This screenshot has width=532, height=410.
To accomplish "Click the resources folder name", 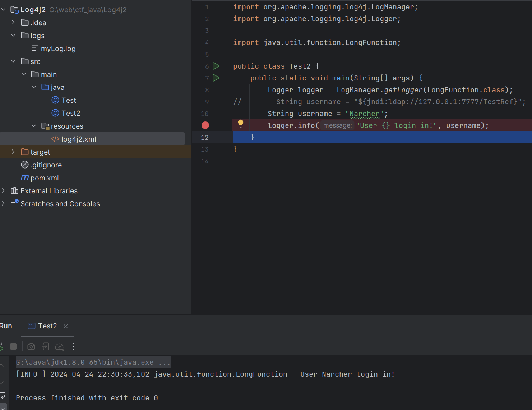I will tap(67, 126).
